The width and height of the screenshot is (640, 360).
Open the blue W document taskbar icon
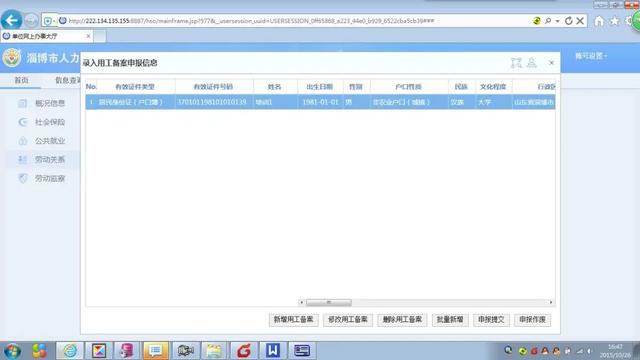(273, 351)
